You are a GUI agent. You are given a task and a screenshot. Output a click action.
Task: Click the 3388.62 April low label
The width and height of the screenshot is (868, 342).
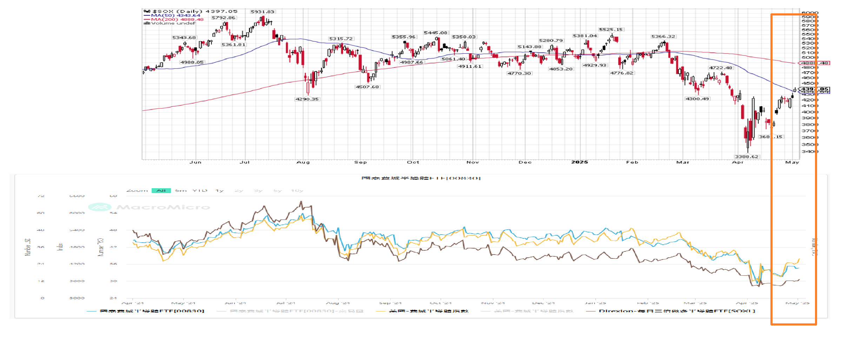(x=747, y=157)
